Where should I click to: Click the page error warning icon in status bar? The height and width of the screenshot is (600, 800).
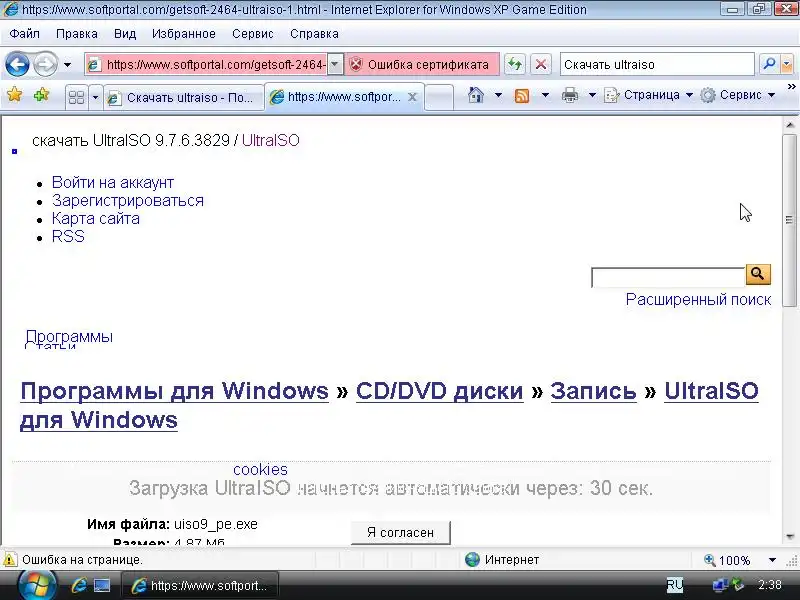[x=10, y=560]
